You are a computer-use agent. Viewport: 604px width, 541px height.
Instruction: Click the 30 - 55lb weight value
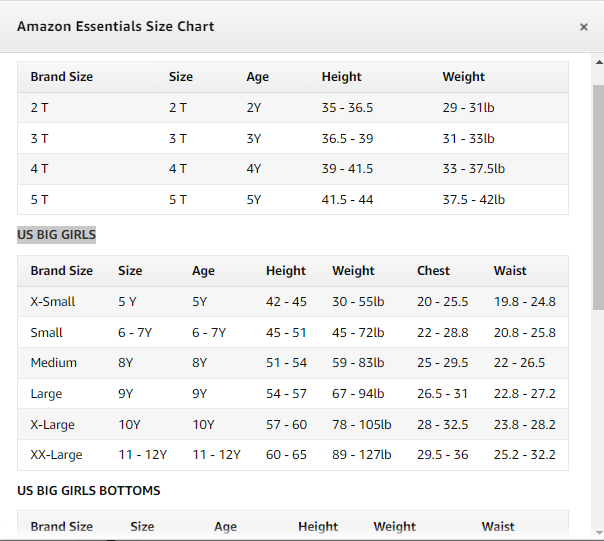[x=358, y=301]
